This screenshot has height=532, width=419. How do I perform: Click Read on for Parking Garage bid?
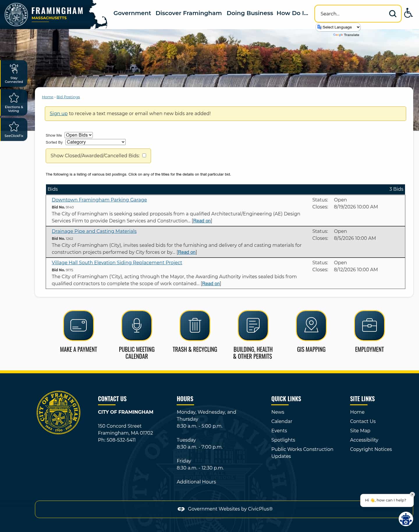click(x=202, y=221)
